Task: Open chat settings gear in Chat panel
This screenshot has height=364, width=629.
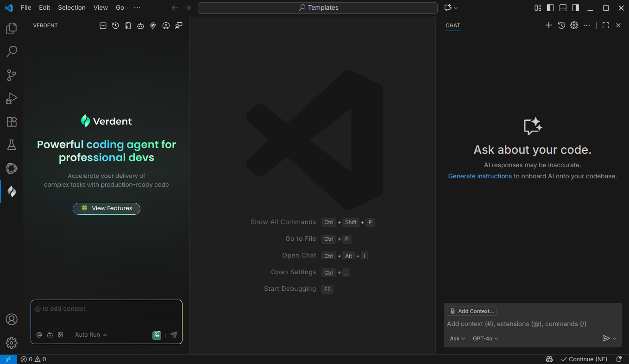Action: [x=574, y=25]
